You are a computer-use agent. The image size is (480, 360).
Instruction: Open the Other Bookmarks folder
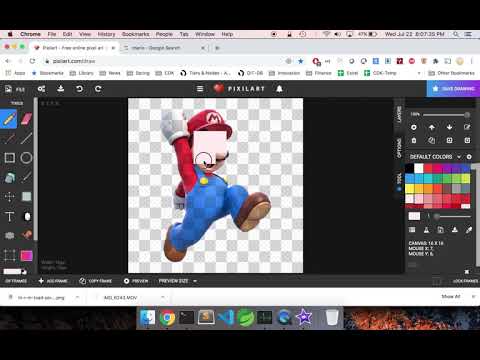[x=451, y=73]
